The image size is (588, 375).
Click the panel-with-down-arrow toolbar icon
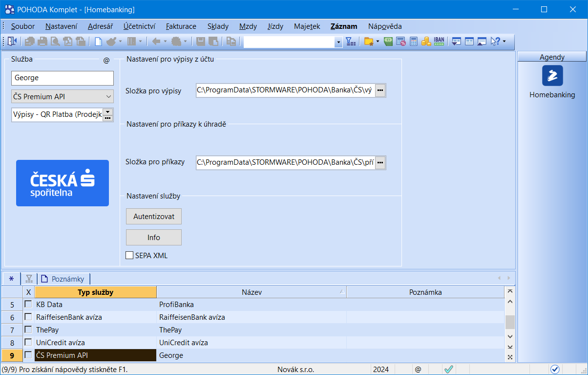pyautogui.click(x=457, y=42)
